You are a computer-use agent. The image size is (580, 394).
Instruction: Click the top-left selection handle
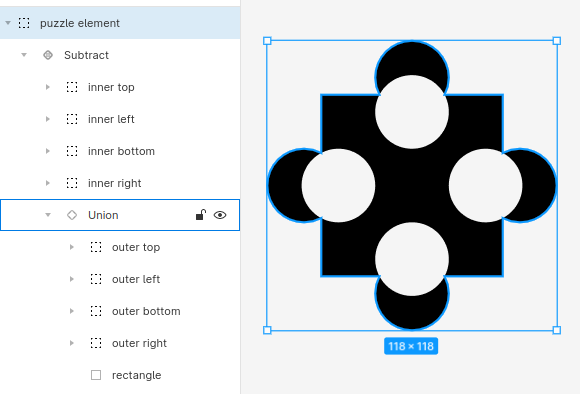click(267, 41)
